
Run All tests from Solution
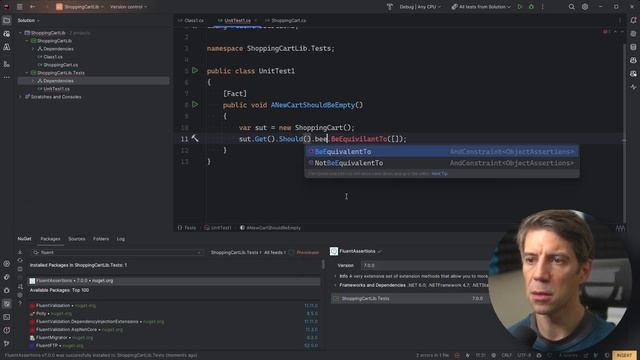tap(520, 7)
